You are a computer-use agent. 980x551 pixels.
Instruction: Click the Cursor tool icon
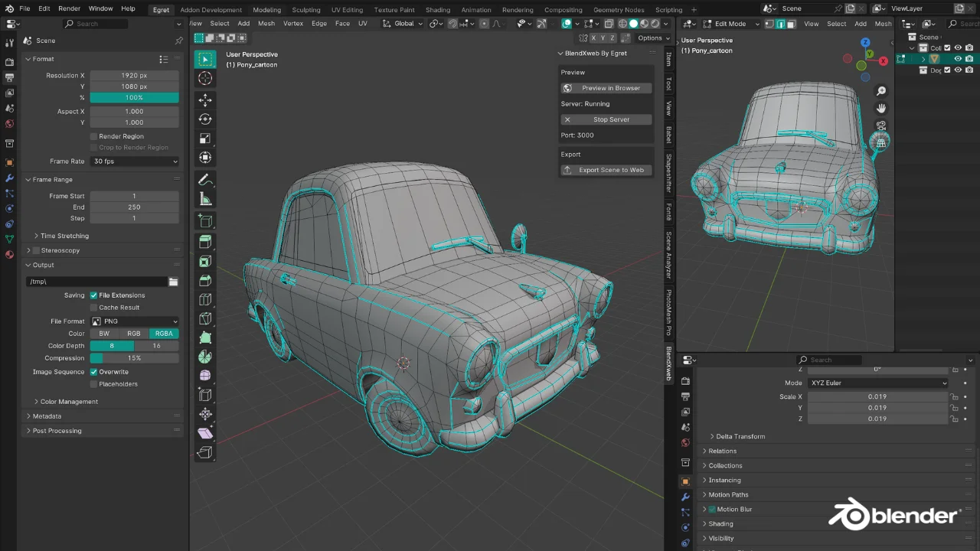205,78
